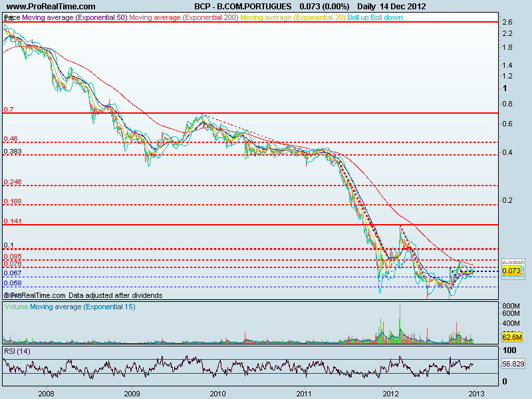Click the 62.6M volume value tag

point(511,337)
